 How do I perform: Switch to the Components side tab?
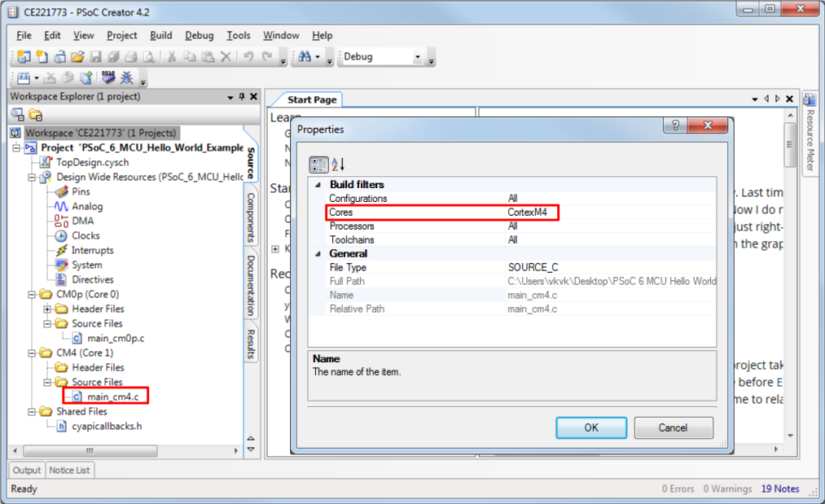tap(251, 217)
